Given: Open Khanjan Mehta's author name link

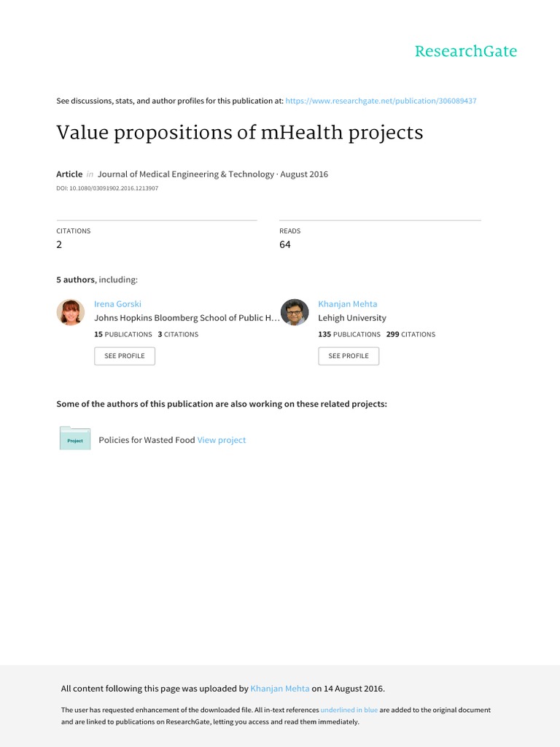Looking at the screenshot, I should pyautogui.click(x=347, y=303).
